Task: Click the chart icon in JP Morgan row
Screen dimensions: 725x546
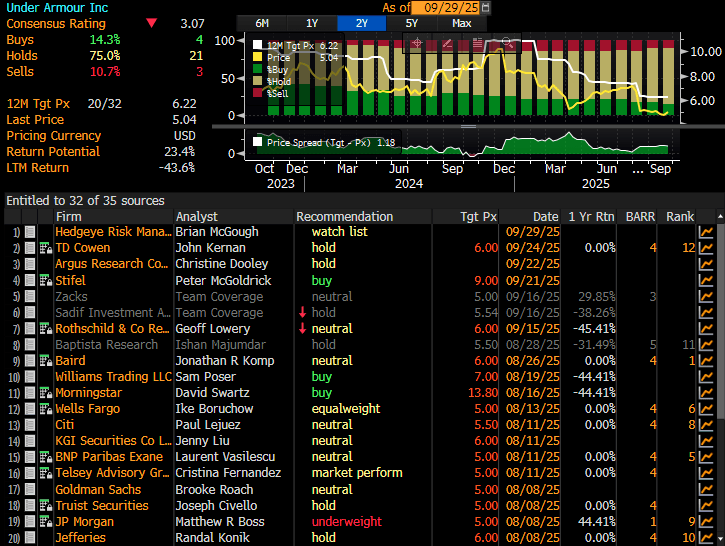Action: 706,521
